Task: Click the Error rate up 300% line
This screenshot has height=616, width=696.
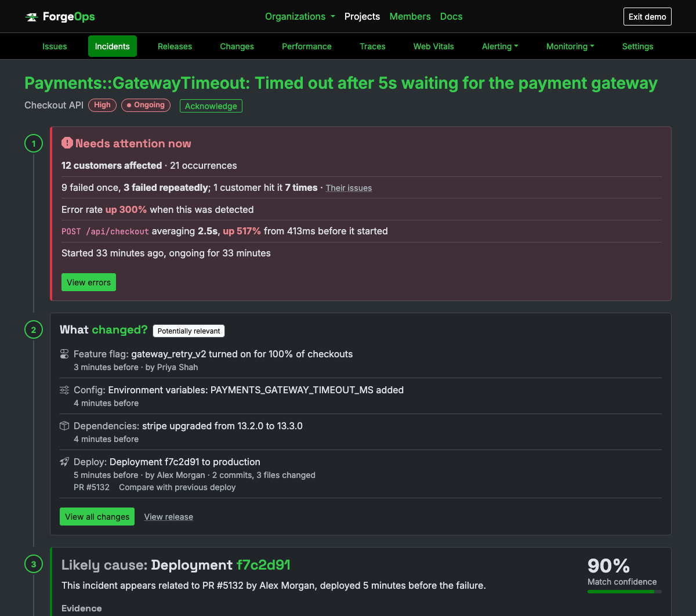Action: click(158, 209)
